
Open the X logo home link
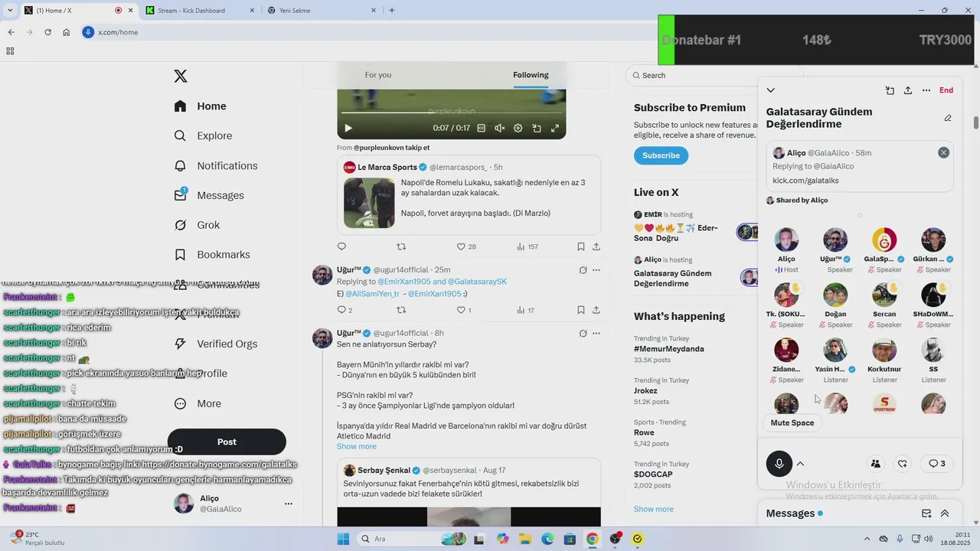181,76
